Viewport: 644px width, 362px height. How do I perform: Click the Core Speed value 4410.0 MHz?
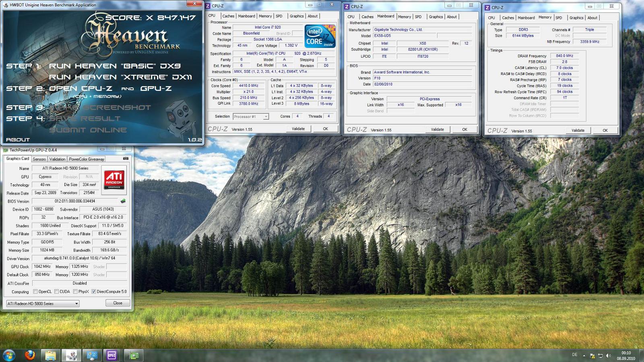(249, 85)
